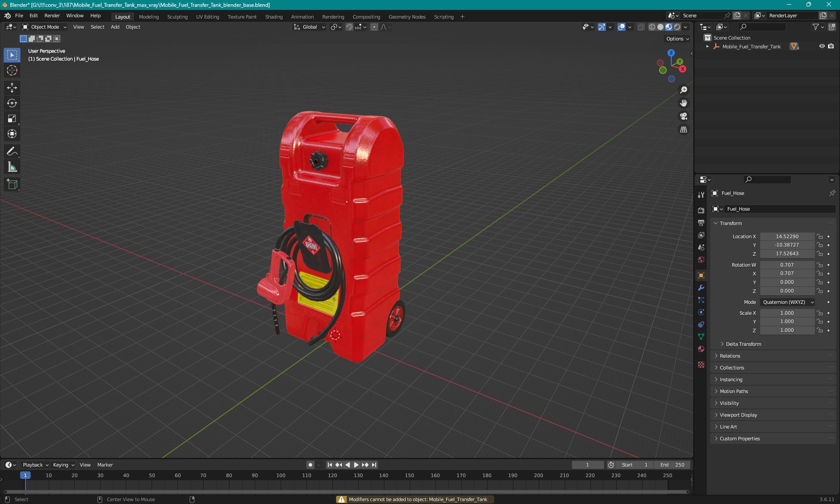Open the View Layer properties tab
Screen dimensions: 840x504
[701, 235]
